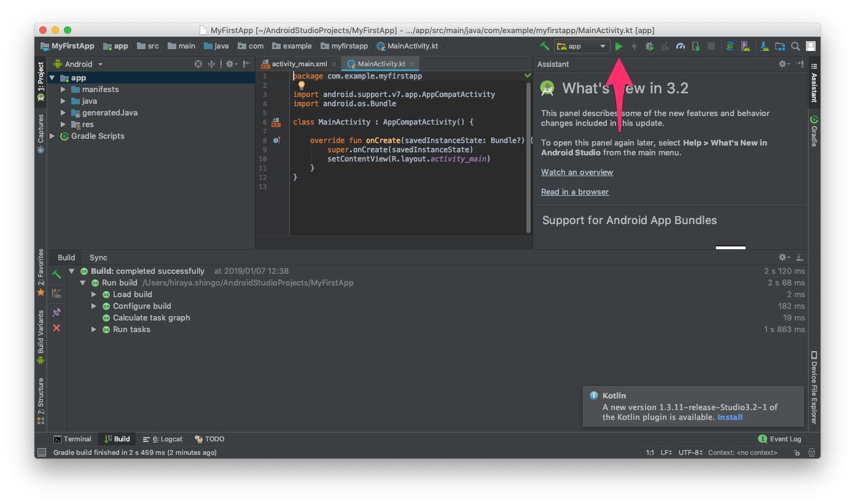Image resolution: width=855 pixels, height=504 pixels.
Task: Expand the Gradle Scripts node
Action: coord(52,136)
